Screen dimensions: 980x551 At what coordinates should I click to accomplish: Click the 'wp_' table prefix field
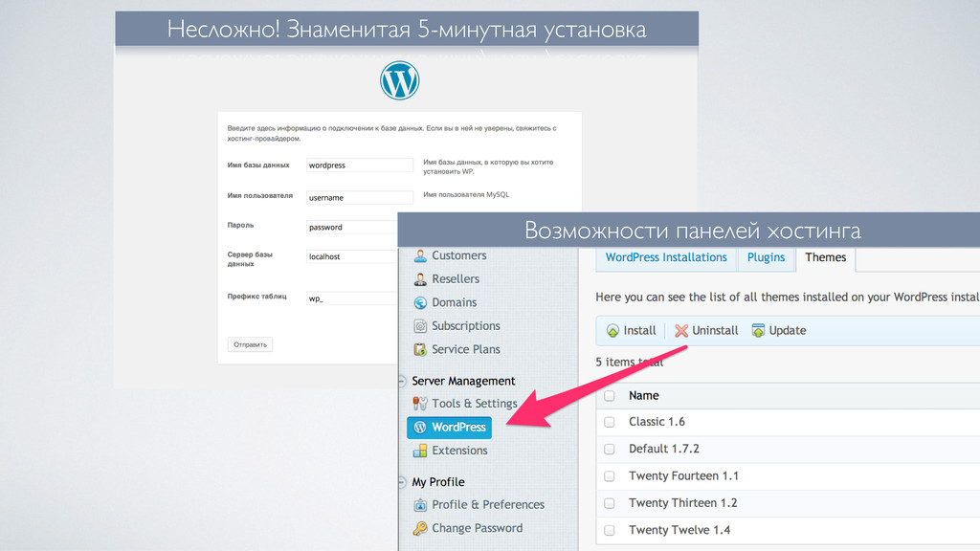pos(352,298)
